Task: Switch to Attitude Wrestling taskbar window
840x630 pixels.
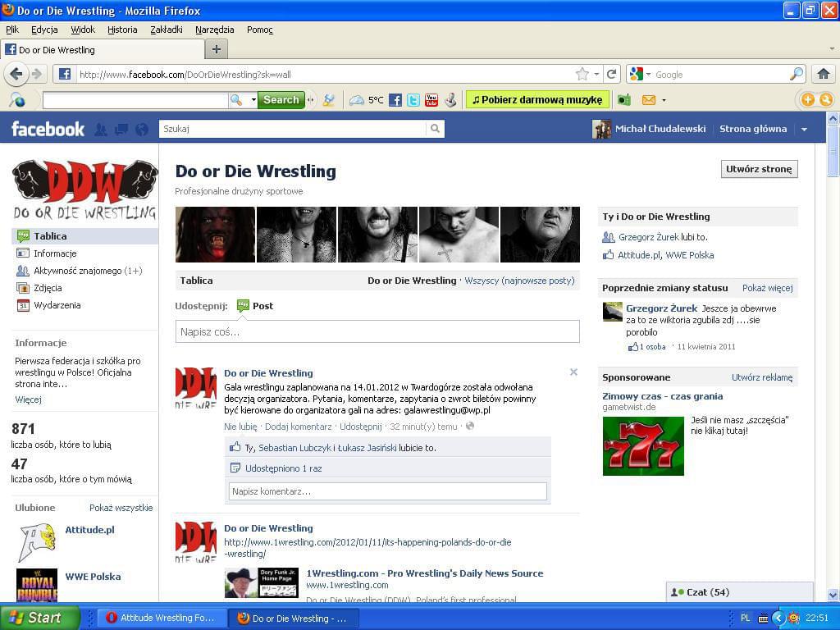Action: (161, 619)
